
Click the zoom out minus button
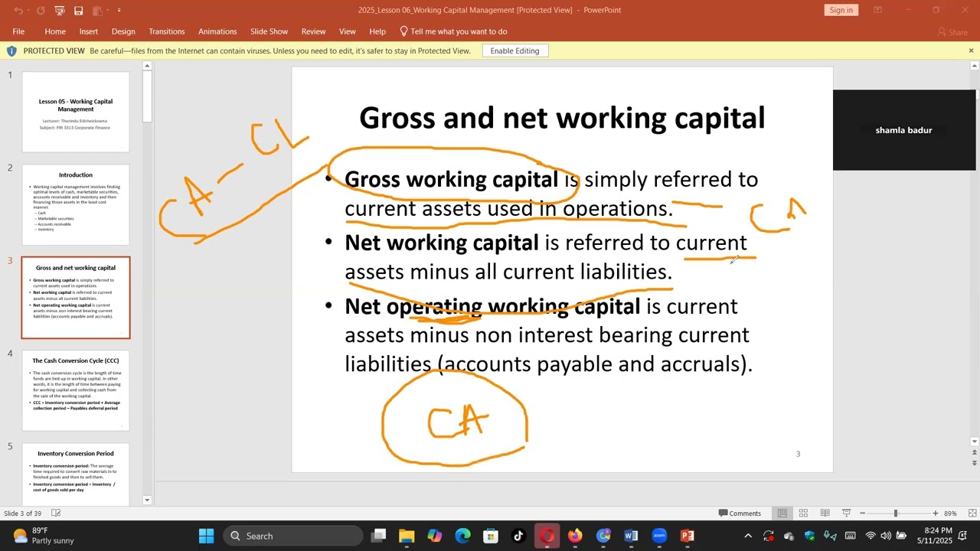pyautogui.click(x=862, y=514)
